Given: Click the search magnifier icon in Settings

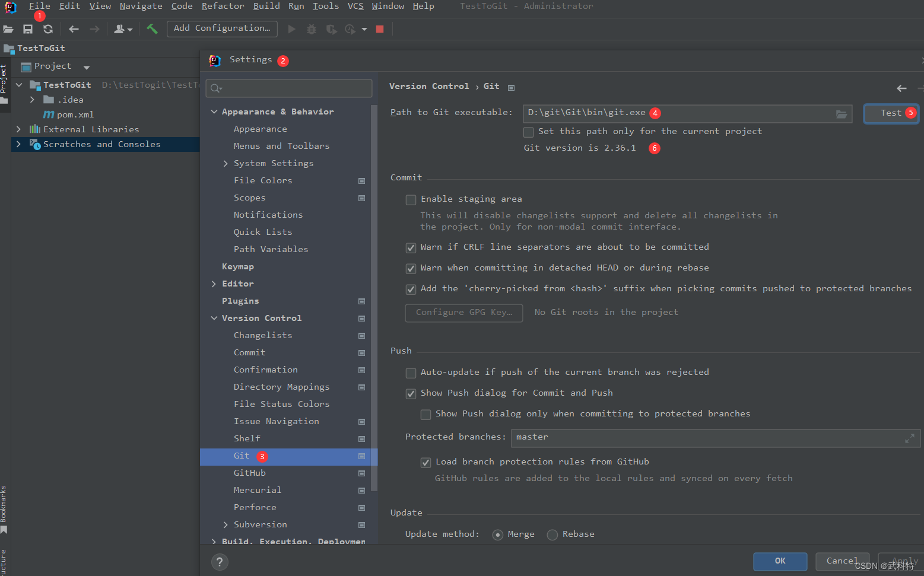Looking at the screenshot, I should 216,88.
